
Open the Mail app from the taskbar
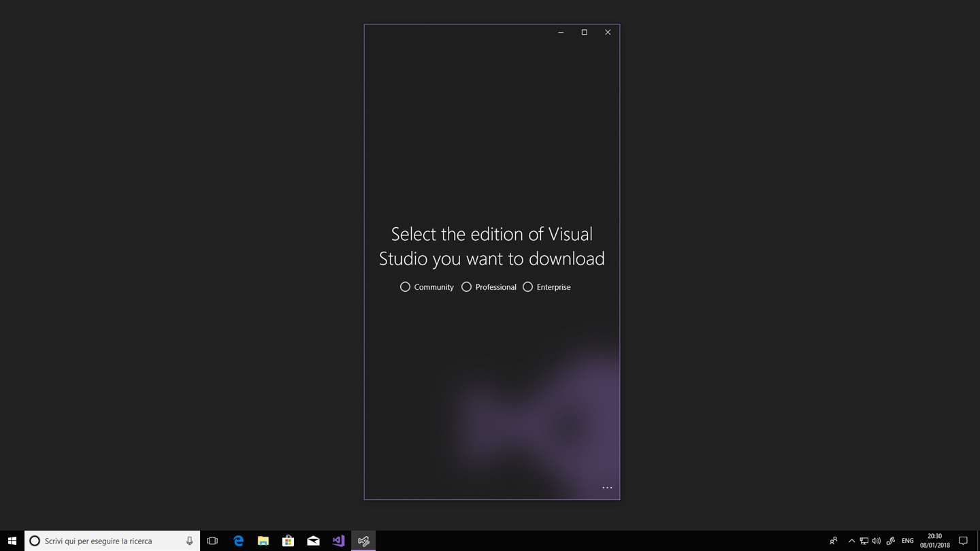(313, 541)
